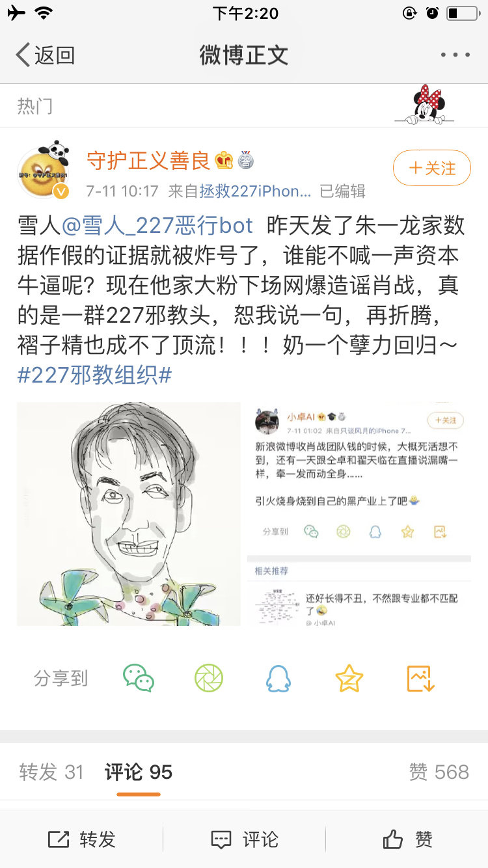The height and width of the screenshot is (868, 488).
Task: View the 赞 568 likes list
Action: tap(439, 772)
